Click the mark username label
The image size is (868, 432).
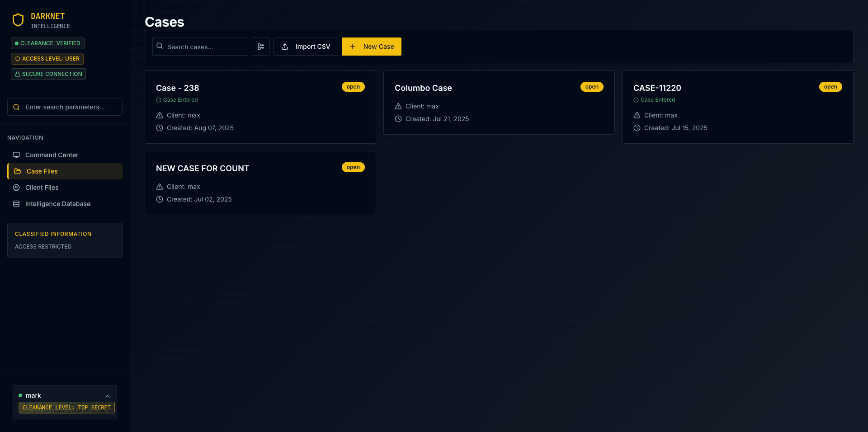[x=33, y=395]
